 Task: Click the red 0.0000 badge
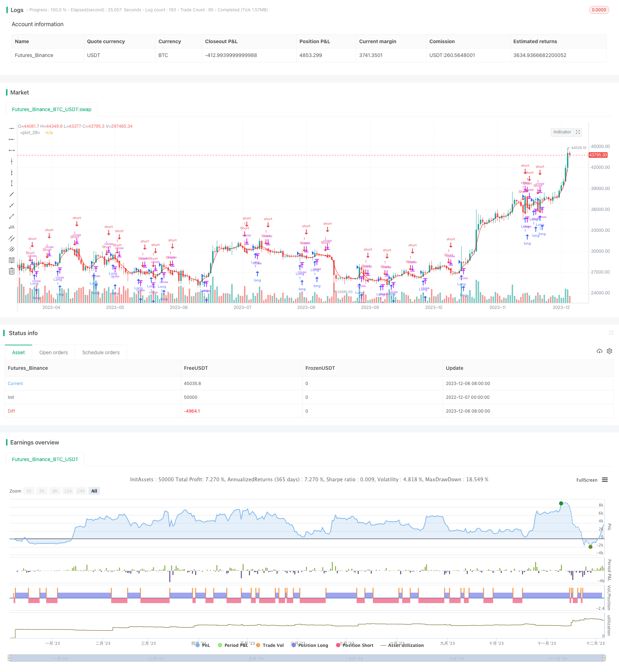coord(599,10)
